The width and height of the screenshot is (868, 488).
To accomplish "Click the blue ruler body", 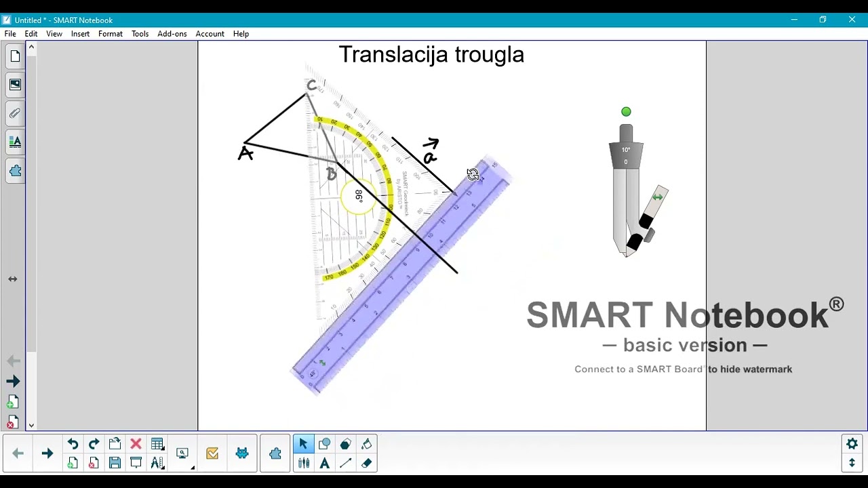I will click(400, 277).
